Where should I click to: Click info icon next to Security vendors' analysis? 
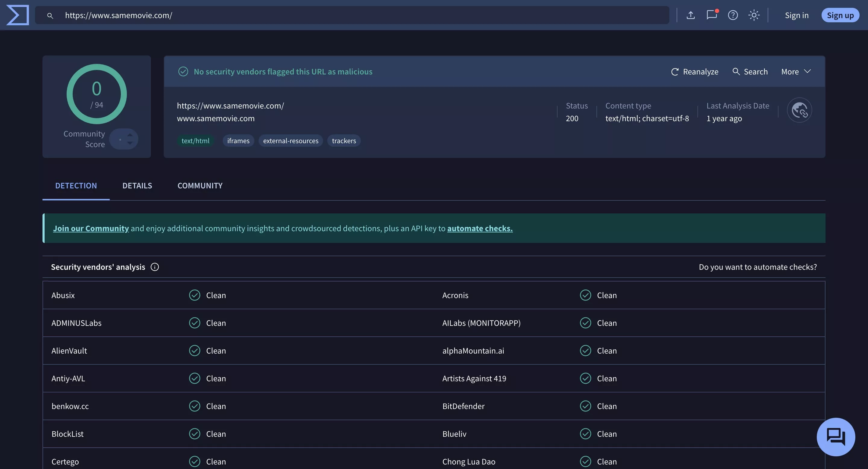coord(155,267)
